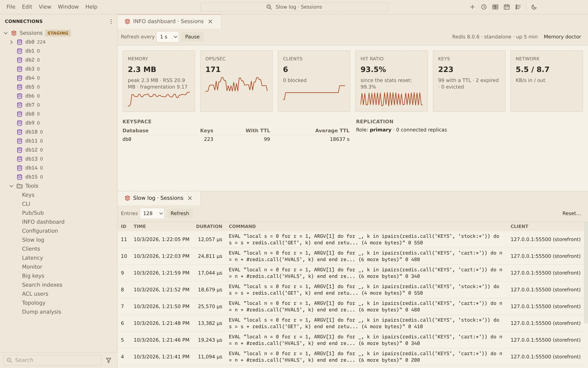Open the ACL users tool
The image size is (588, 368).
point(35,294)
